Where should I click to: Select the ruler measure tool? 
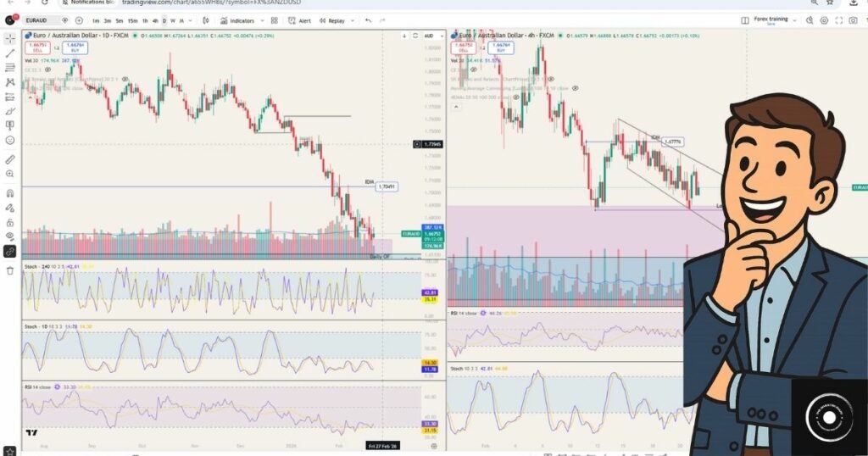10,158
